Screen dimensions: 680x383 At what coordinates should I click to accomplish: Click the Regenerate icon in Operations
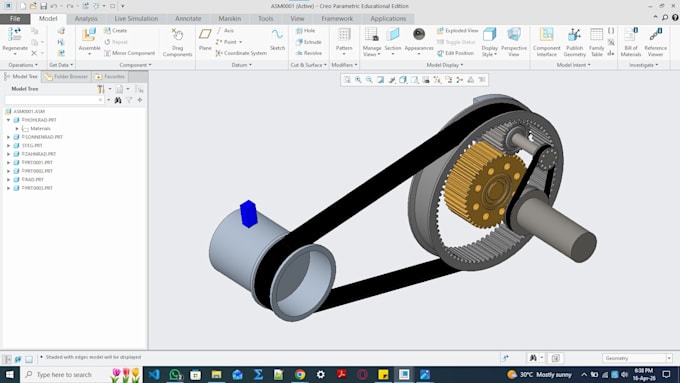14,34
